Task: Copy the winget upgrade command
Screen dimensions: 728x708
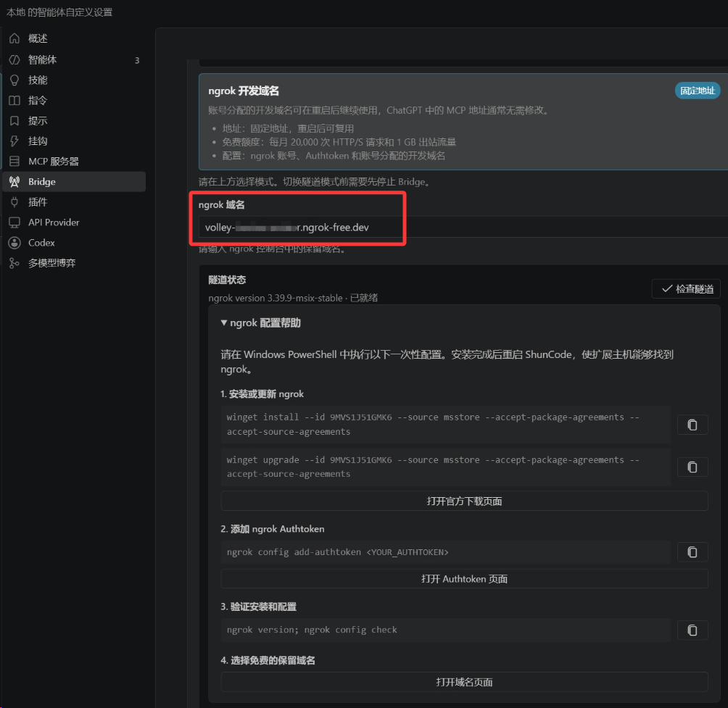Action: (x=692, y=467)
